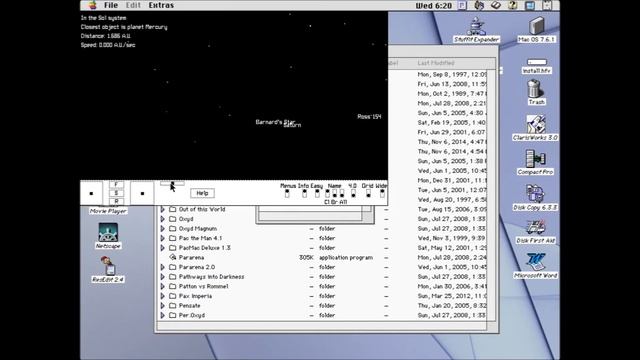Expand the Pathways Into Darkness folder
Image resolution: width=640 pixels, height=360 pixels.
[x=162, y=277]
